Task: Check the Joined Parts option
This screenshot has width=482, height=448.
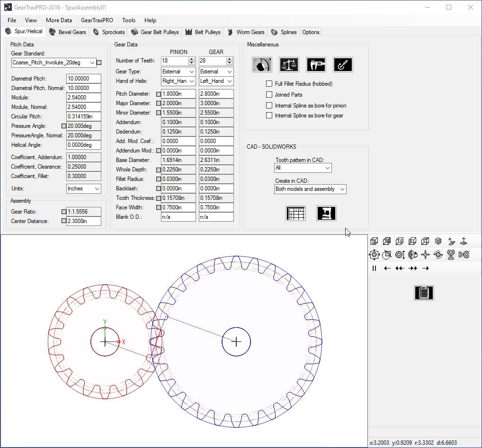Action: click(269, 95)
